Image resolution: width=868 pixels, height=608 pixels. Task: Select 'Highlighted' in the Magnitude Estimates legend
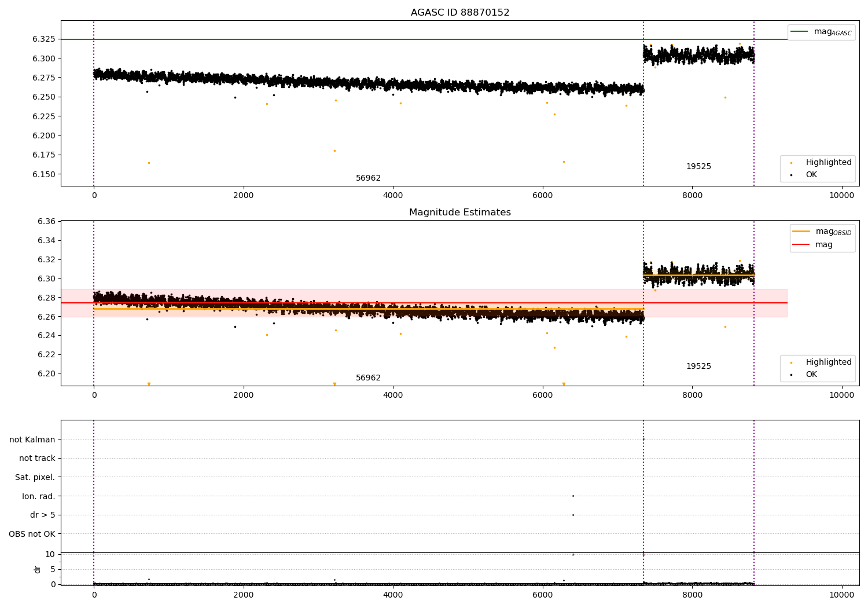coord(829,362)
